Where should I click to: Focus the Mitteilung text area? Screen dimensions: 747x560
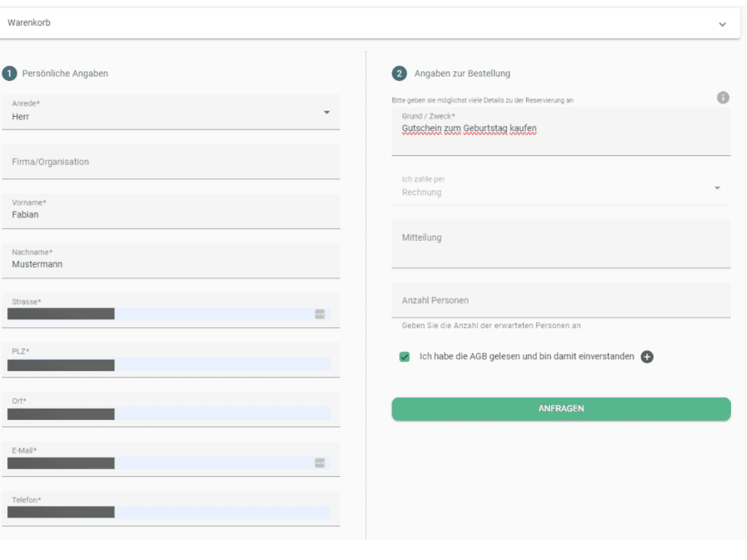[x=560, y=244]
